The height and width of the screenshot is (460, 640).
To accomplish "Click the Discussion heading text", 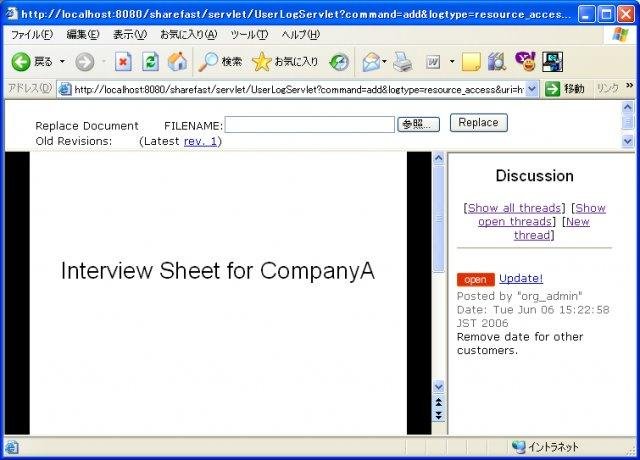I will tap(534, 176).
